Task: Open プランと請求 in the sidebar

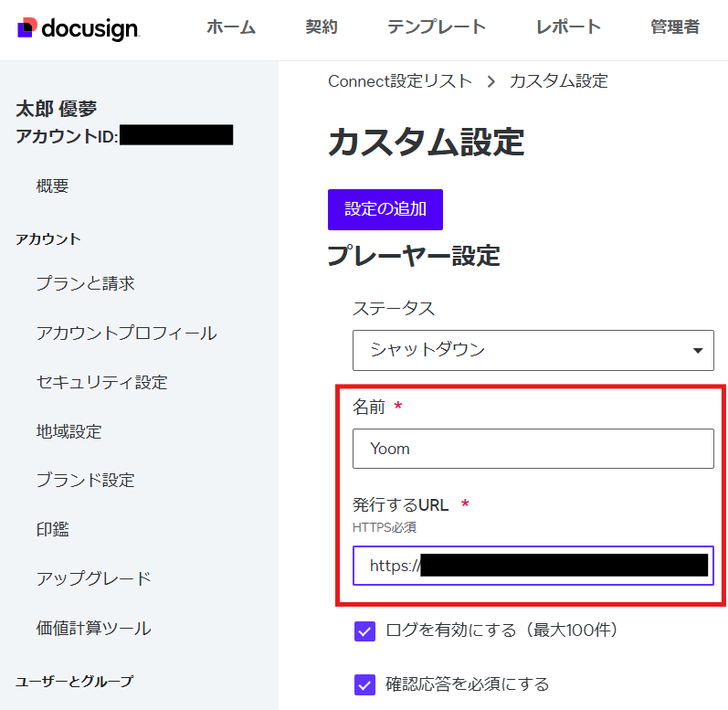Action: (86, 283)
